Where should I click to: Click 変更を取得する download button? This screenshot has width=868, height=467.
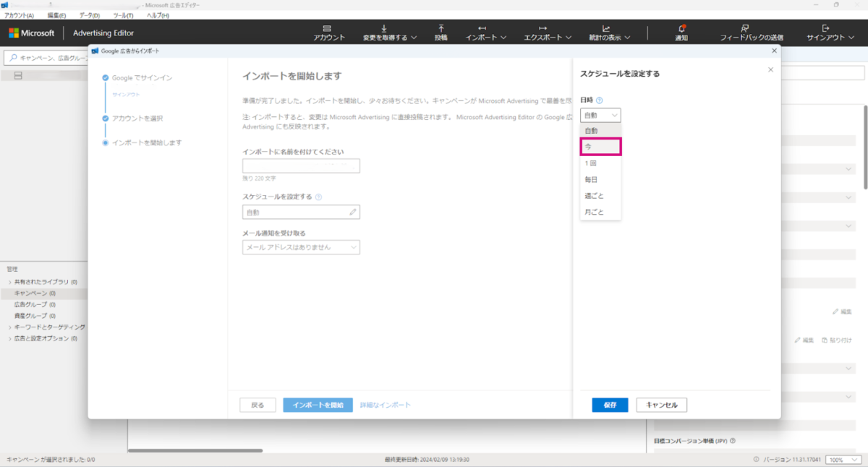(389, 33)
